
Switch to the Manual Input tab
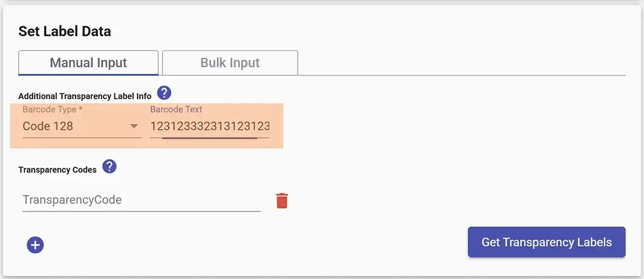pos(88,63)
